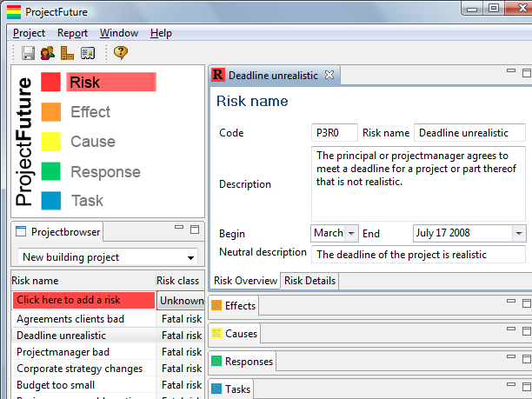This screenshot has width=532, height=399.
Task: Minimize the Projectbrowser panel
Action: pyautogui.click(x=179, y=227)
